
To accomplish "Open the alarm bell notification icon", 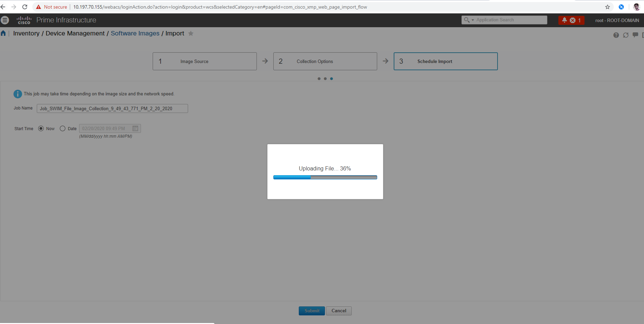I will 564,20.
